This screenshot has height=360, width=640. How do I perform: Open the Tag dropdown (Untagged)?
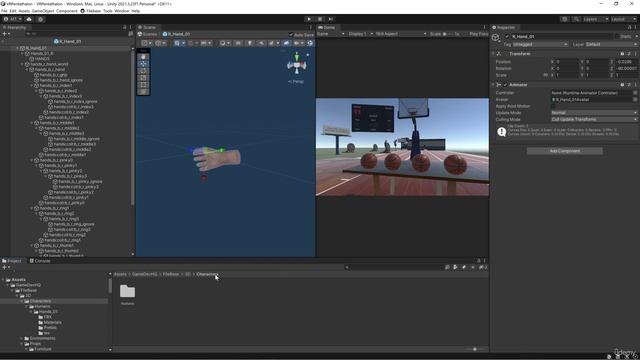pyautogui.click(x=540, y=44)
